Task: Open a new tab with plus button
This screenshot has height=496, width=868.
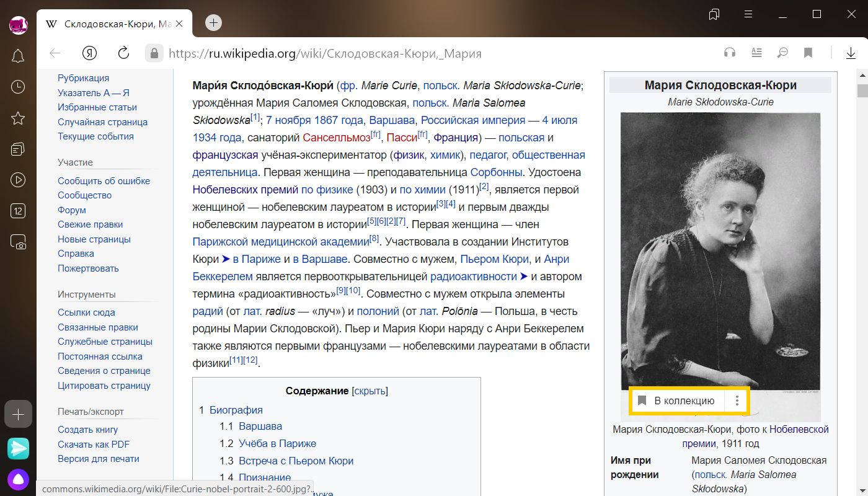Action: pos(213,23)
